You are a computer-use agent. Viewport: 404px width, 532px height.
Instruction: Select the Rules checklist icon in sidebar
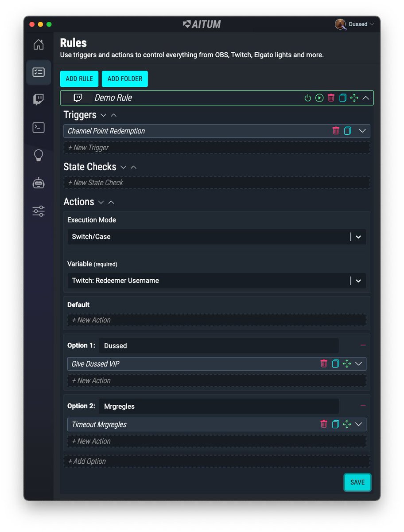pyautogui.click(x=39, y=72)
